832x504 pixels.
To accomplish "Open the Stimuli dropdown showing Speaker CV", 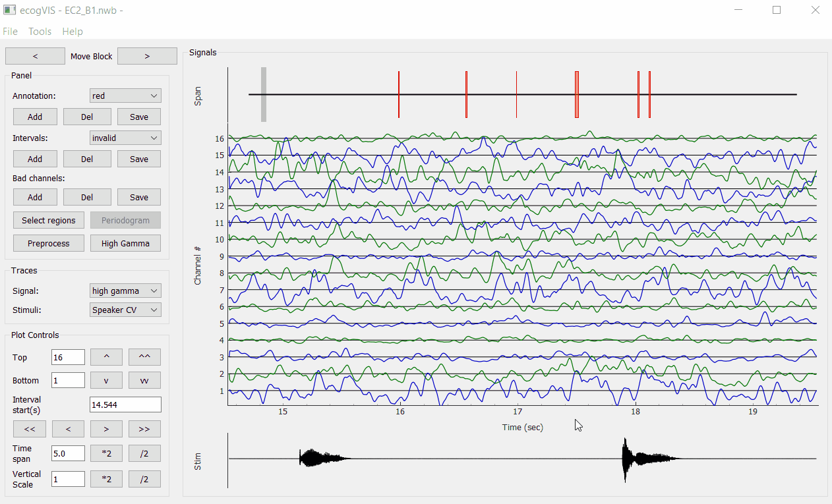I will (125, 310).
